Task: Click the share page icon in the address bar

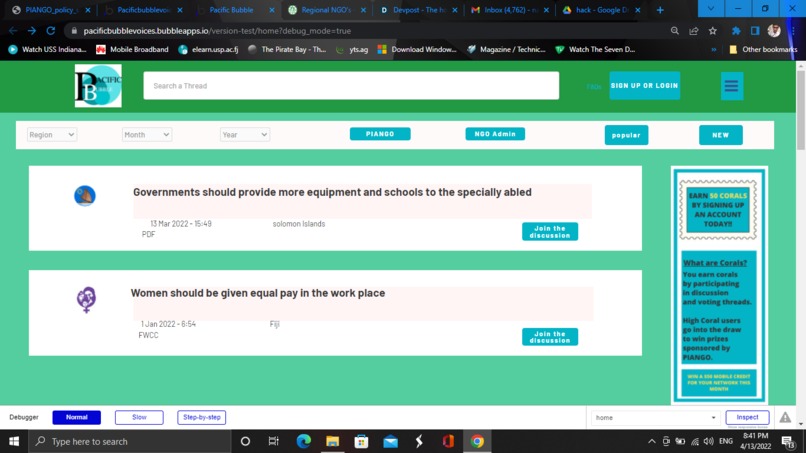Action: click(x=693, y=31)
